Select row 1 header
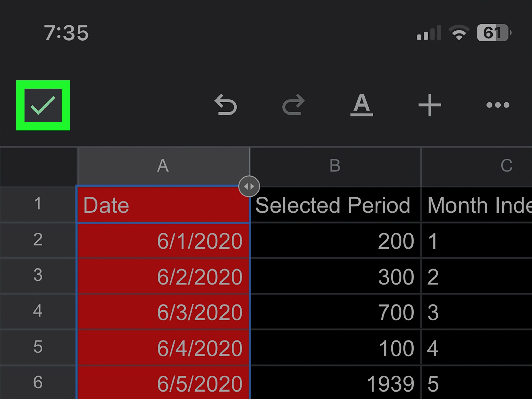The height and width of the screenshot is (399, 532). click(38, 204)
